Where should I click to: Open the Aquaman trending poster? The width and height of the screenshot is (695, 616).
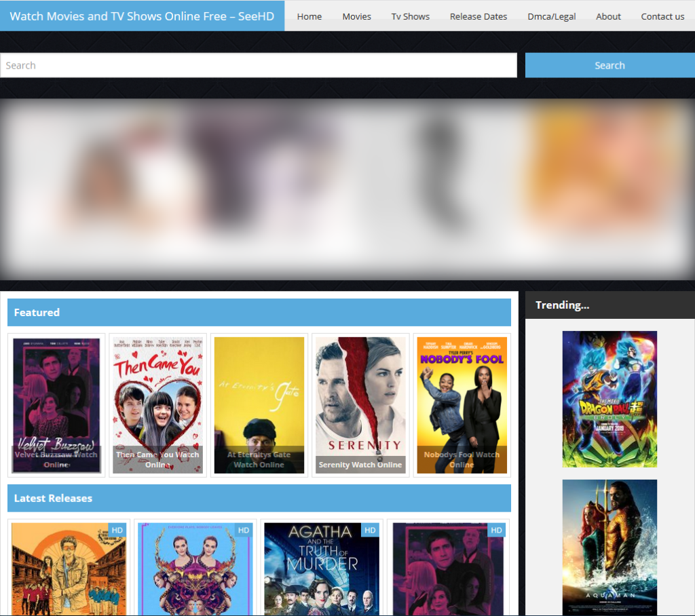coord(609,547)
